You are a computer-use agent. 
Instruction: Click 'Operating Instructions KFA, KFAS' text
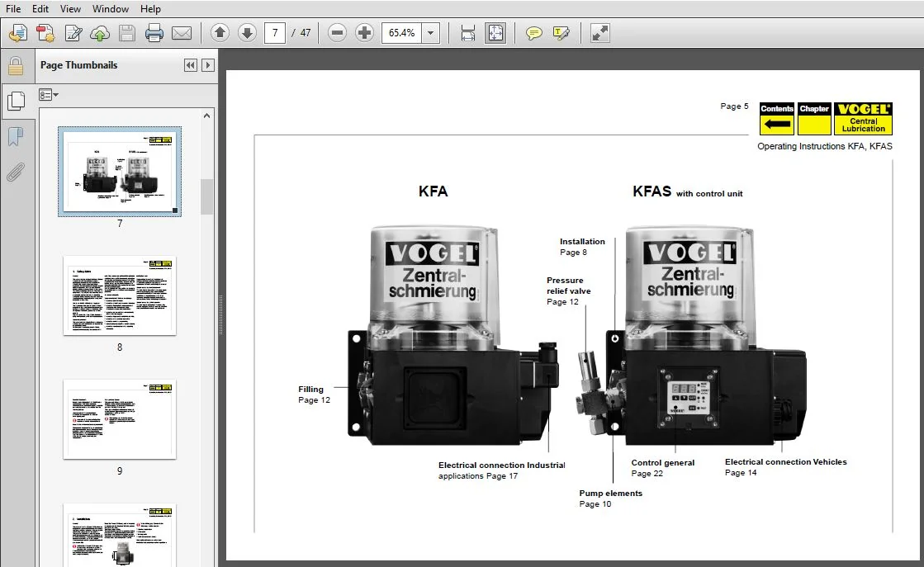824,146
